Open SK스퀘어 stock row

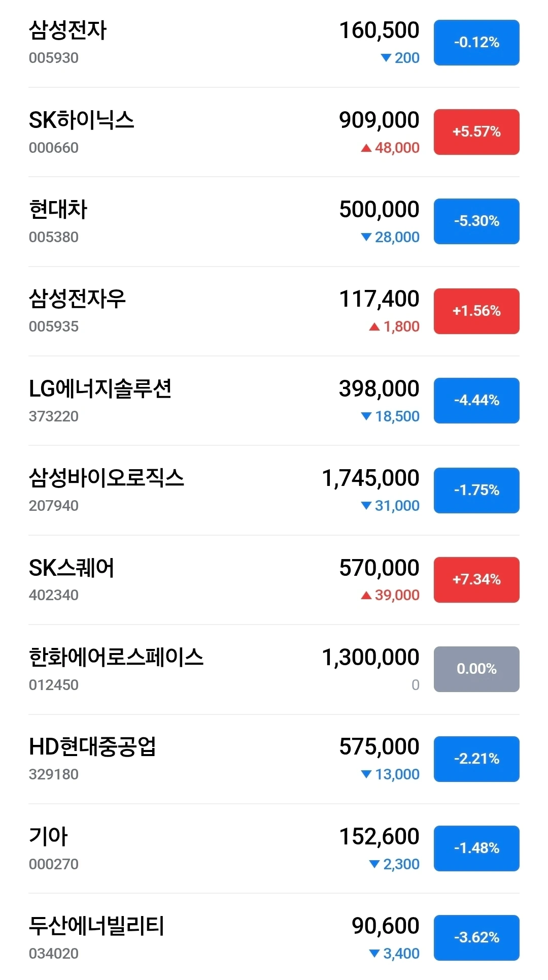(x=274, y=580)
